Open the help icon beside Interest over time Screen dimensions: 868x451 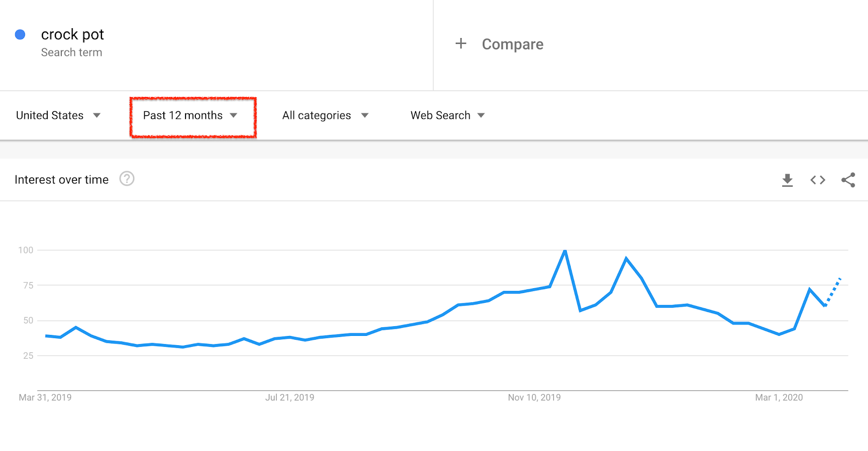pos(127,179)
